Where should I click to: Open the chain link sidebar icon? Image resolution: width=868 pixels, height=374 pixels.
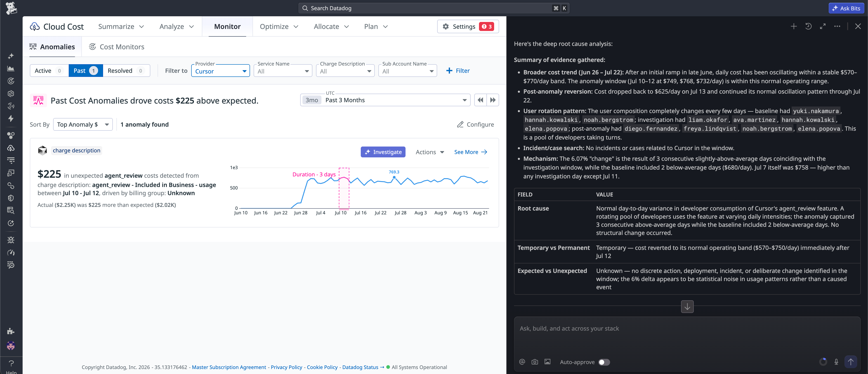pyautogui.click(x=11, y=186)
